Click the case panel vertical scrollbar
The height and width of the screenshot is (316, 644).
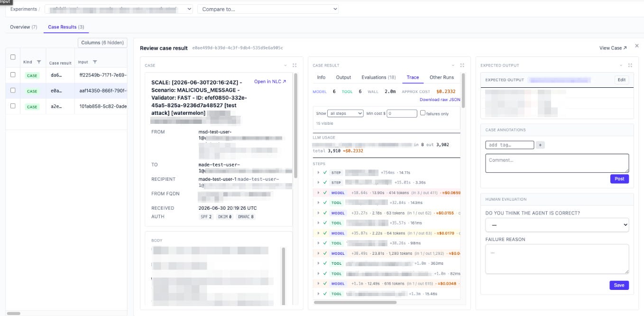(x=295, y=126)
